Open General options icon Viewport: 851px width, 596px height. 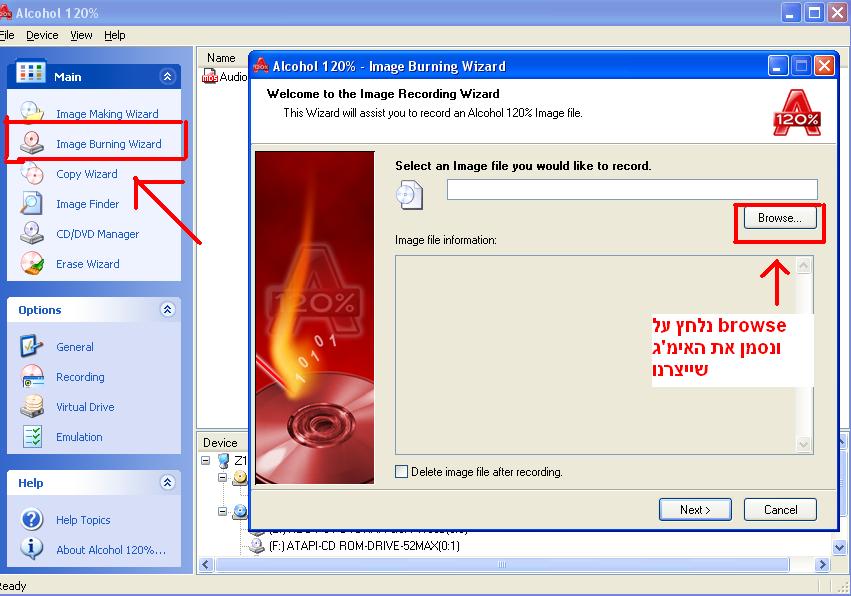click(x=32, y=346)
